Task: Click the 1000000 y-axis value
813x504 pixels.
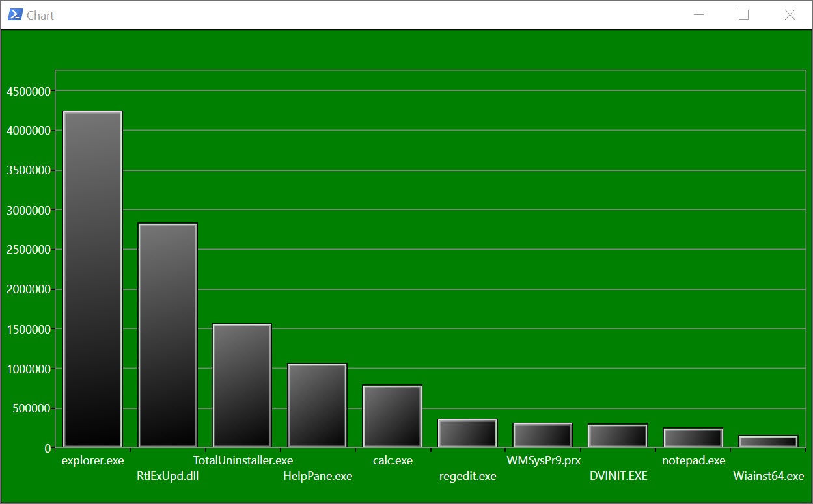Action: tap(28, 369)
